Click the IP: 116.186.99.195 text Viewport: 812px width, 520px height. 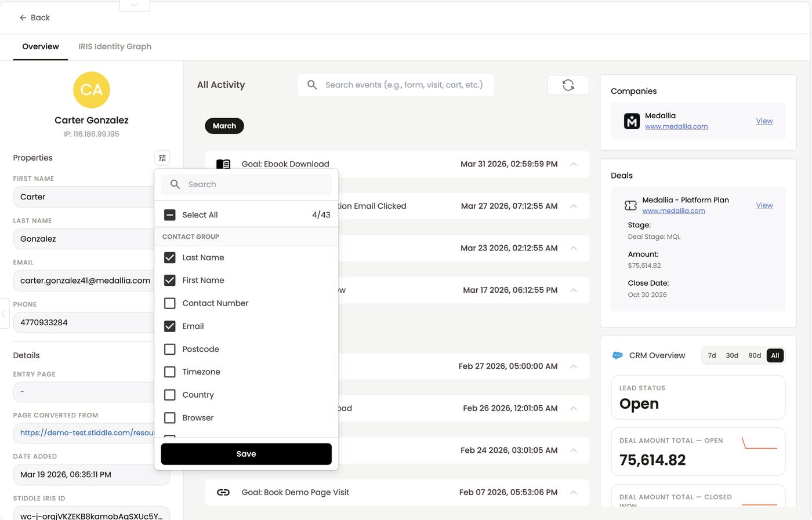[92, 134]
